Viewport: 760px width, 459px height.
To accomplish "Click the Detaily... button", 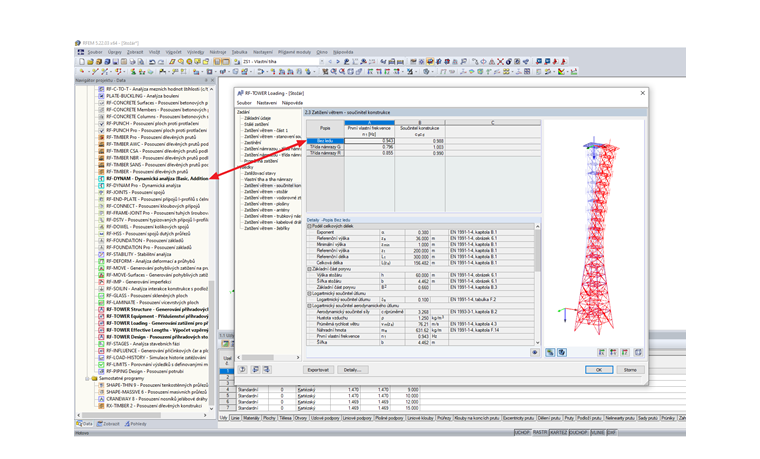I will [352, 370].
